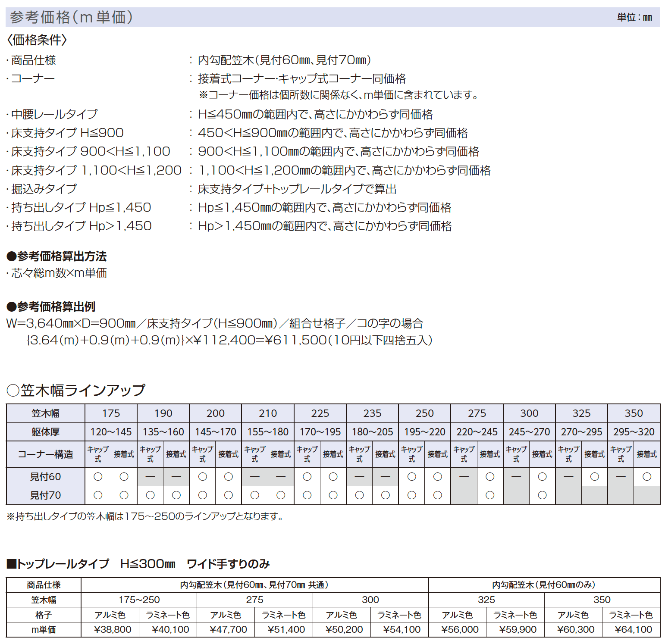The width and height of the screenshot is (665, 644).
Task: Click the 見付60 circle under 350 接着式
Action: [x=647, y=477]
